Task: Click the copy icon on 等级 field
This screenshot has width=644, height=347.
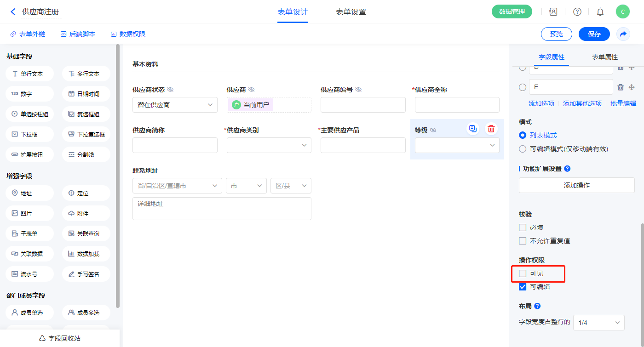Action: point(472,129)
